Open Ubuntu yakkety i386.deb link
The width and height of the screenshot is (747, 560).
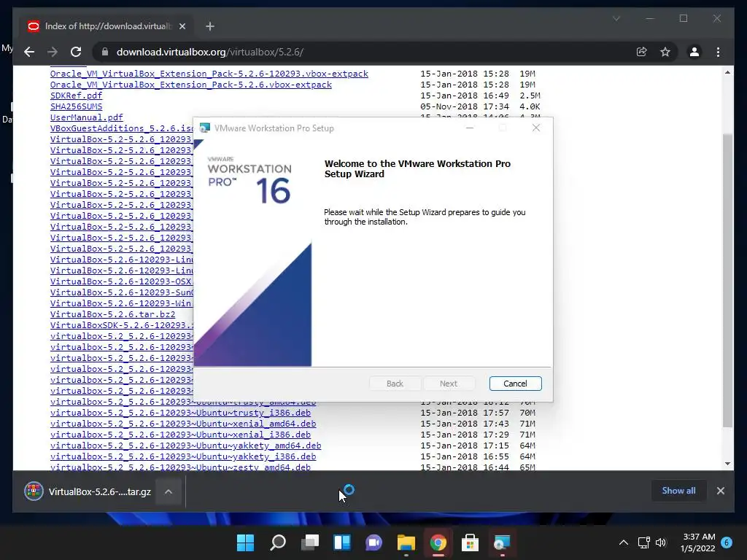183,457
